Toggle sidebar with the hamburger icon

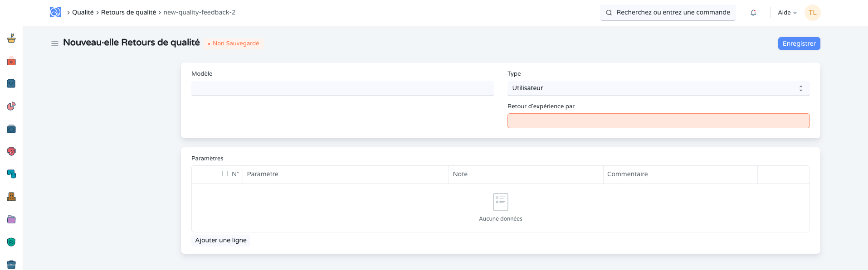tap(55, 43)
